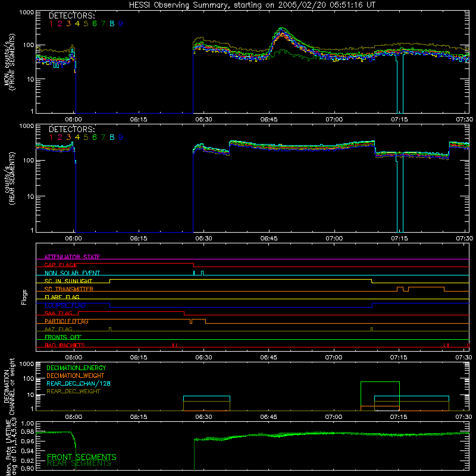Click 'DETECTORS:' label in the front segments plot
Screen dimensions: 476x476
72,16
